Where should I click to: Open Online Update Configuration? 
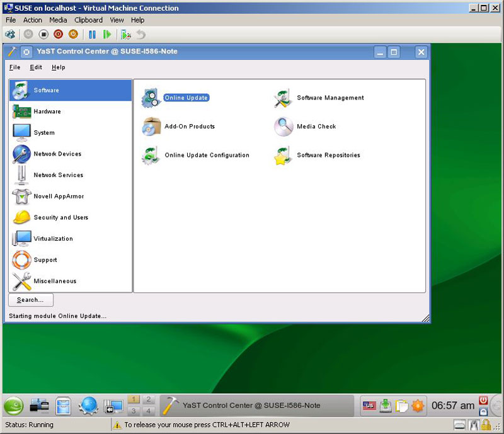point(195,155)
